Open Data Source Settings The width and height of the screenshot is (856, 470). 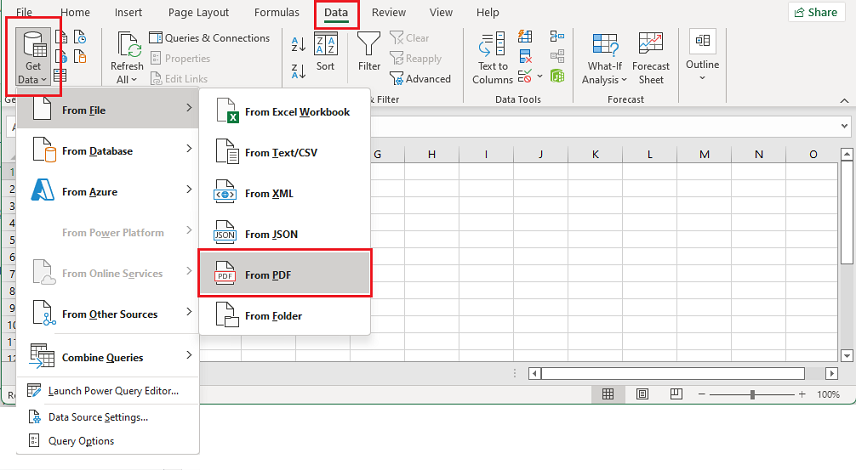coord(108,417)
